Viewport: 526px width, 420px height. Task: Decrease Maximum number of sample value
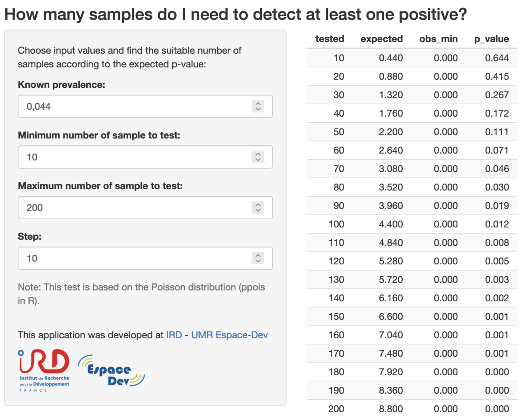point(258,210)
